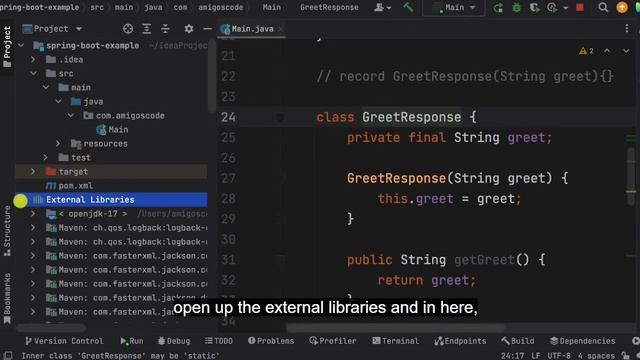The image size is (640, 360).
Task: Open Search Everywhere magnifier icon
Action: coord(603,8)
